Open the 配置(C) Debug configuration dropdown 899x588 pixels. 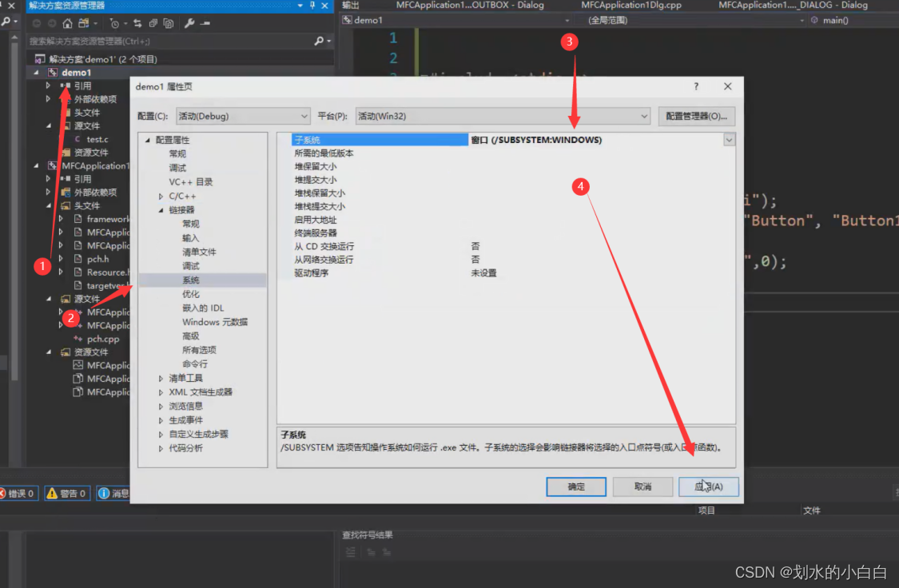(243, 117)
